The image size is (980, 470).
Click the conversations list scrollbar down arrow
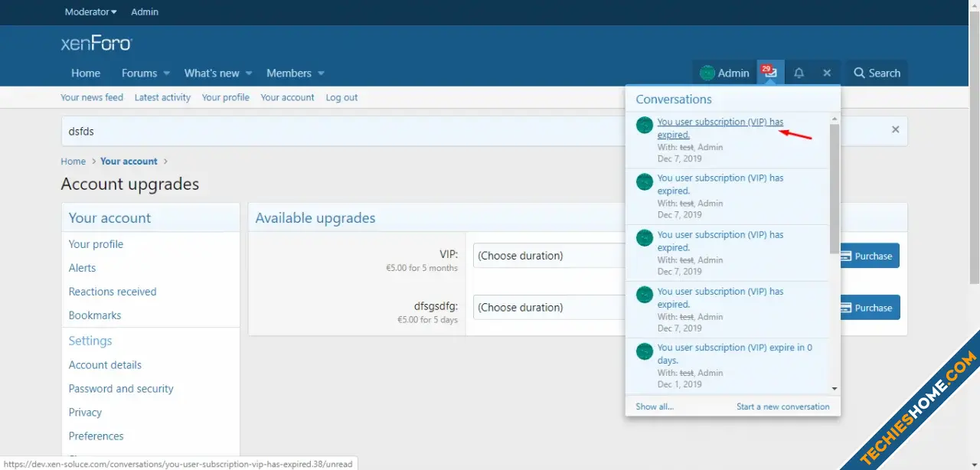835,389
